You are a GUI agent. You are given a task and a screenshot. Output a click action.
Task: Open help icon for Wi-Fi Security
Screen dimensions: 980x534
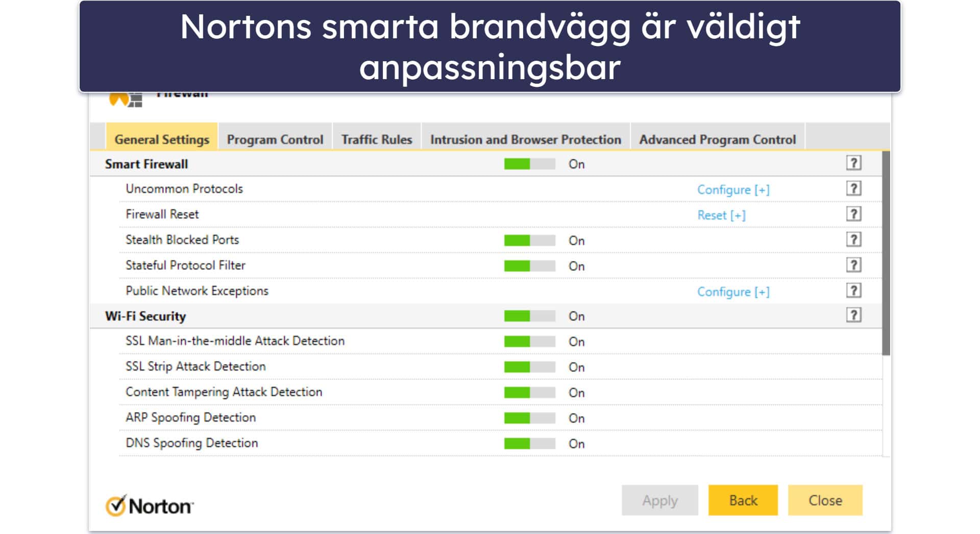coord(853,315)
